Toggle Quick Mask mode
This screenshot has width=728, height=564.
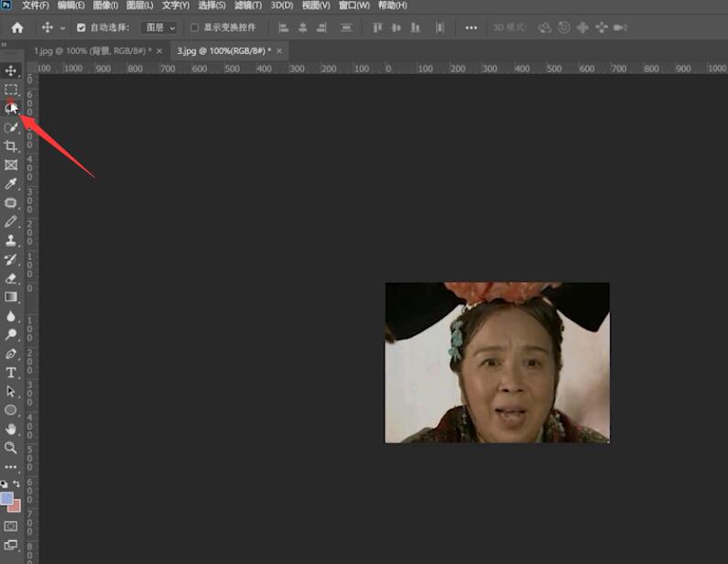(11, 526)
